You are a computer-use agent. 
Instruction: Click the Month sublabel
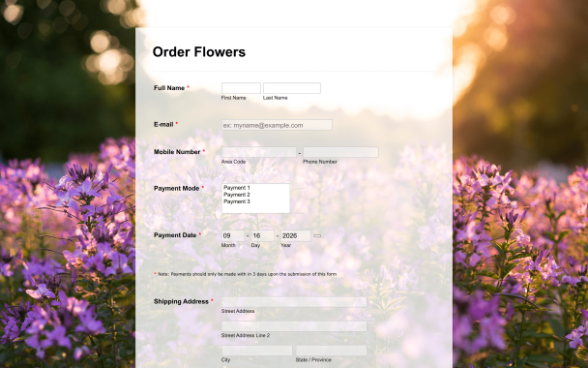228,245
